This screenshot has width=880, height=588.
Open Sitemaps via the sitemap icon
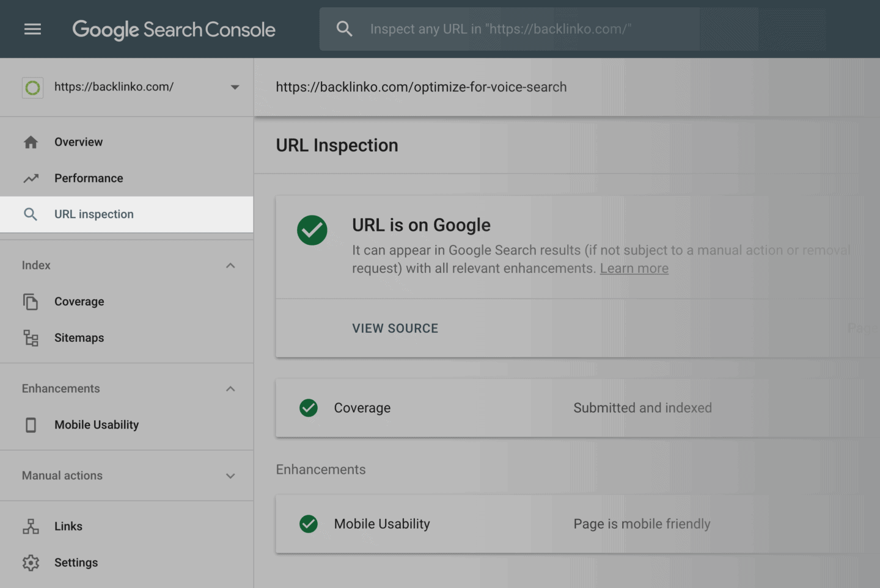pos(31,338)
